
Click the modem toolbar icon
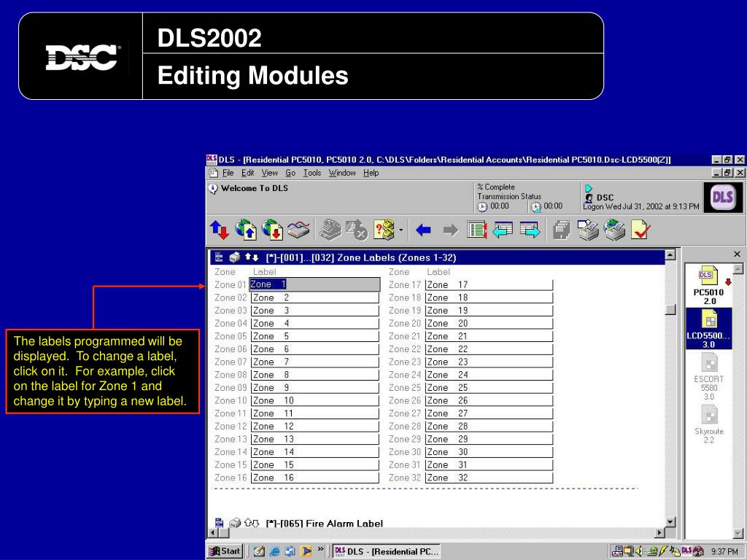tap(298, 230)
